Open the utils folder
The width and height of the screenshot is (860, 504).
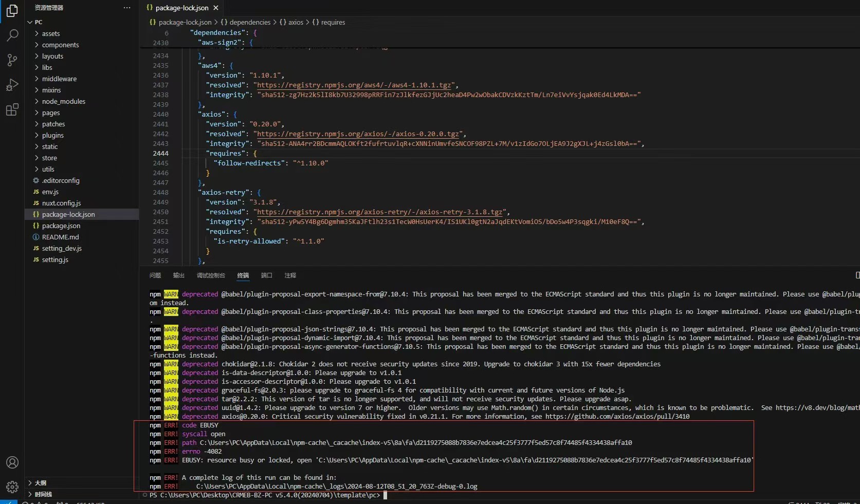(48, 169)
